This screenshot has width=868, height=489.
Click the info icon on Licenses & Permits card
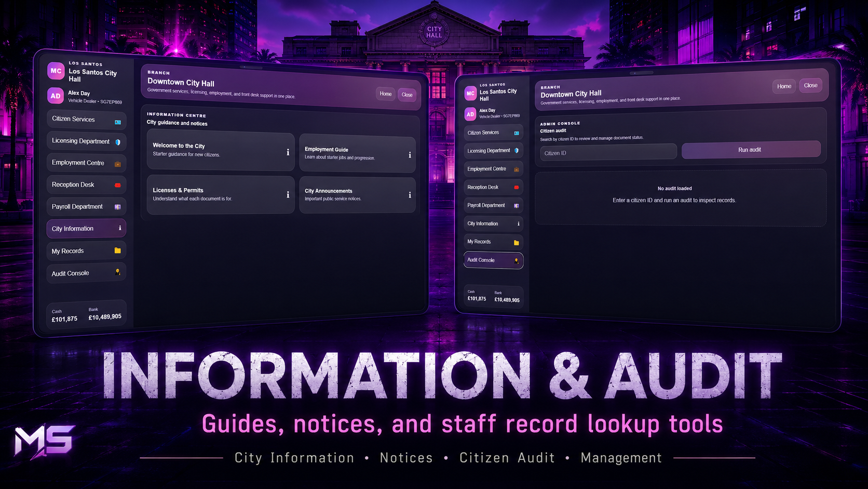point(288,194)
